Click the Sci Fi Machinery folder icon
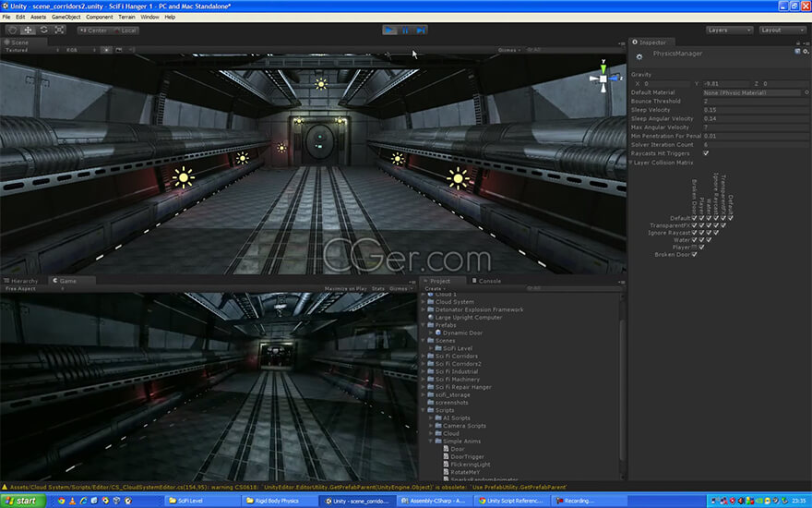 pyautogui.click(x=430, y=380)
